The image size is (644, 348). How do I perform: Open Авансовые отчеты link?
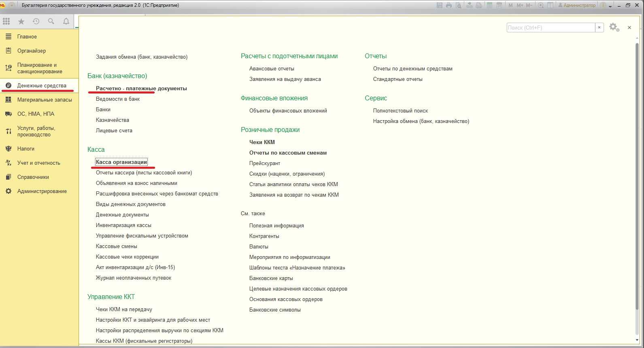[x=272, y=68]
